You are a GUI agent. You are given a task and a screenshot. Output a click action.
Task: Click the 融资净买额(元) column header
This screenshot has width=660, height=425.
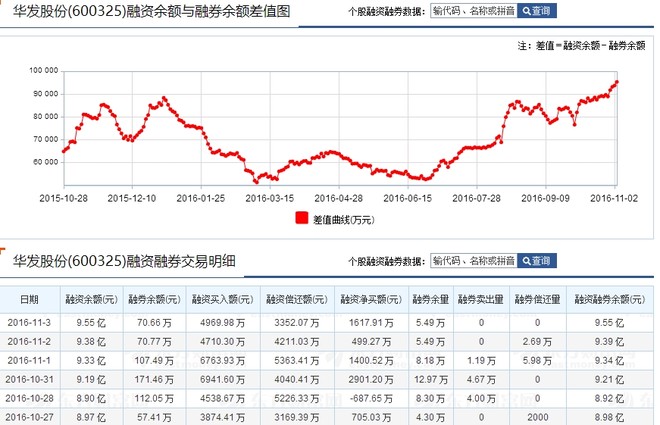[371, 299]
